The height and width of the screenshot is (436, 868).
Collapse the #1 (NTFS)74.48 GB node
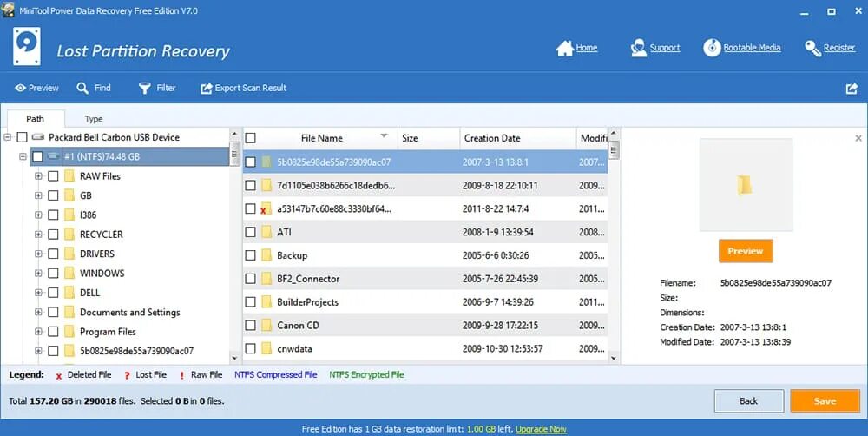tap(23, 157)
